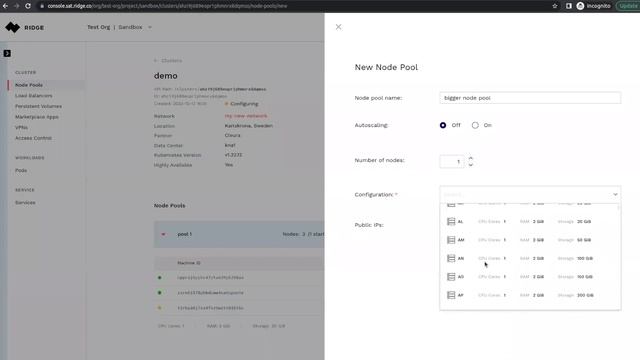Collapse the pool 1 row triangle
The height and width of the screenshot is (360, 640).
[163, 234]
